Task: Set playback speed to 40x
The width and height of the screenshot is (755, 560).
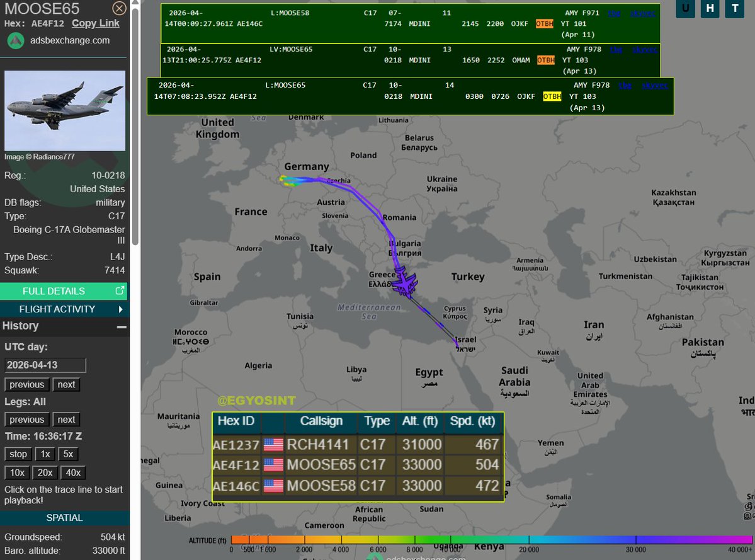Action: pyautogui.click(x=73, y=473)
